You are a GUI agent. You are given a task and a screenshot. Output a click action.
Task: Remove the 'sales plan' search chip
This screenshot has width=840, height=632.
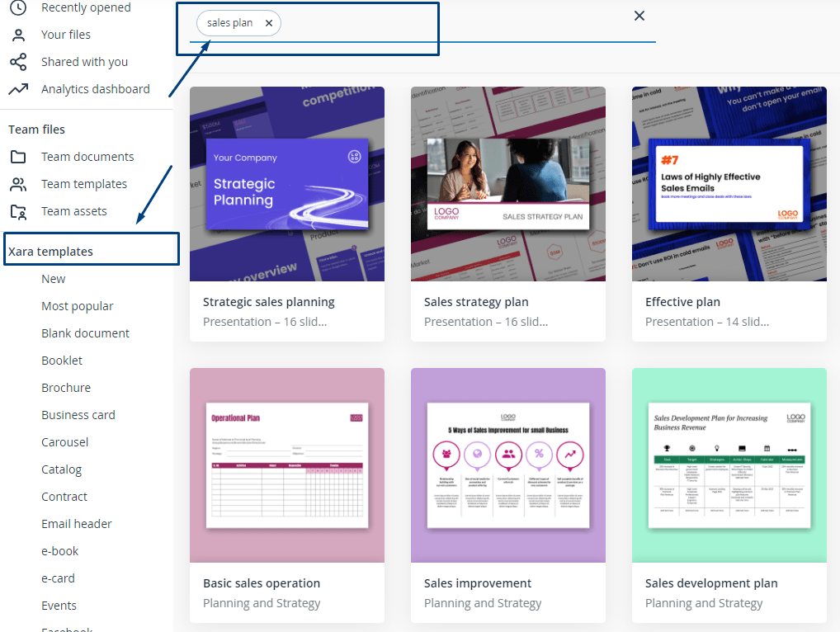269,23
